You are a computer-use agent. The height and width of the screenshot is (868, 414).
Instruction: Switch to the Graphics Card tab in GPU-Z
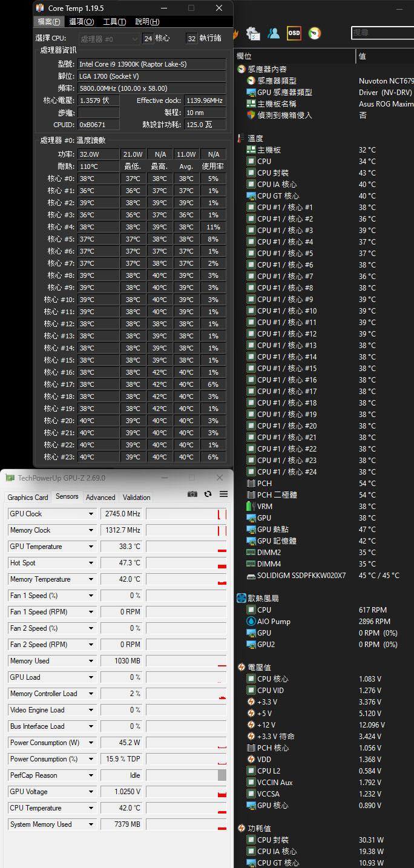click(28, 498)
